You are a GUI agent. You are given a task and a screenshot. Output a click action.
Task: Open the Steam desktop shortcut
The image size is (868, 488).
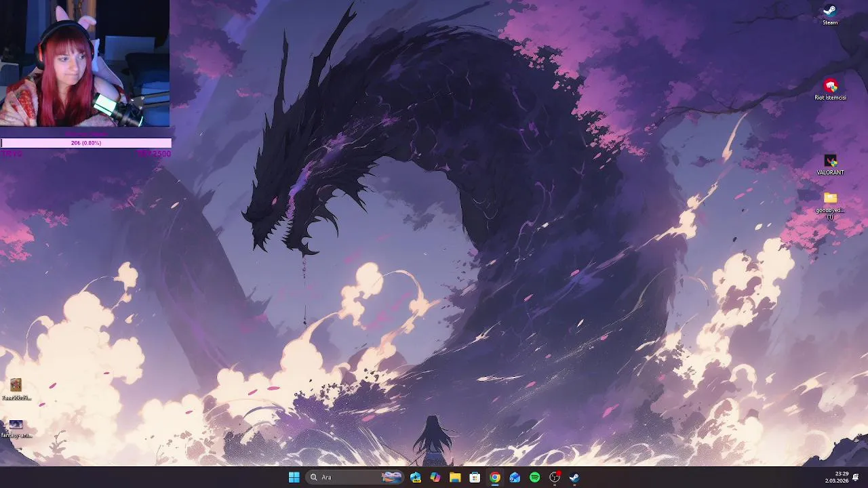pos(830,14)
